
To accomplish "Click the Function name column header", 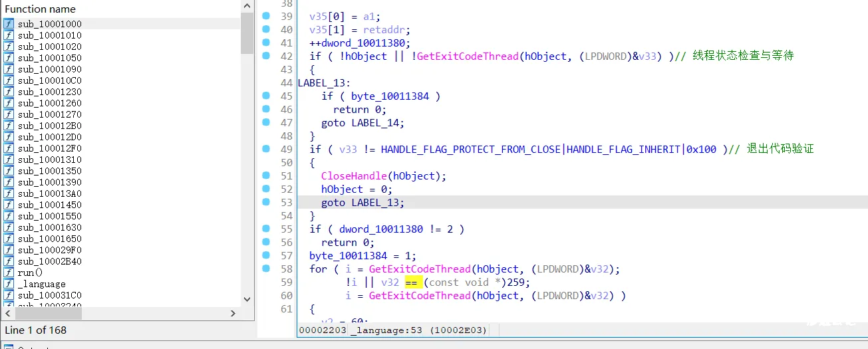I will (x=41, y=9).
